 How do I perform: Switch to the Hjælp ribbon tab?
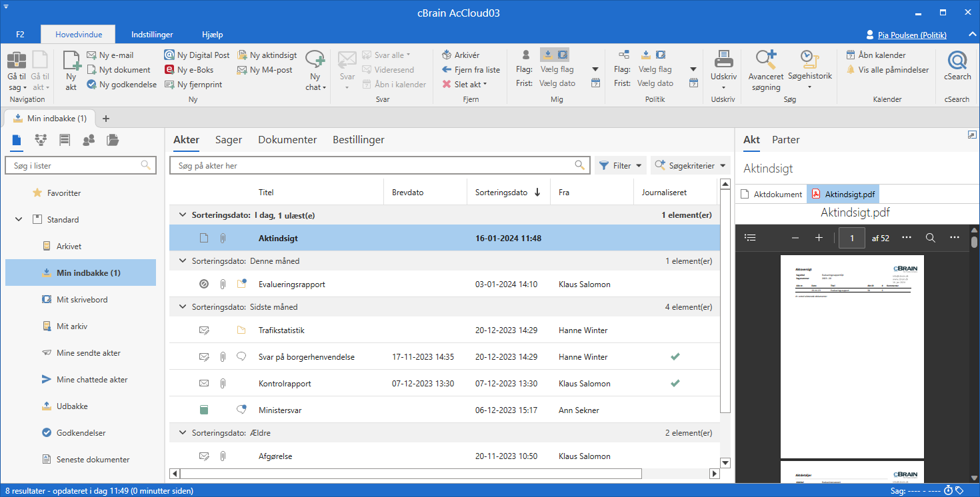click(x=213, y=35)
